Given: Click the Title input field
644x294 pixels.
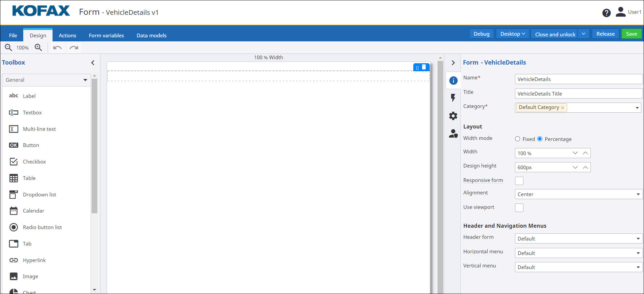Looking at the screenshot, I should pyautogui.click(x=578, y=94).
